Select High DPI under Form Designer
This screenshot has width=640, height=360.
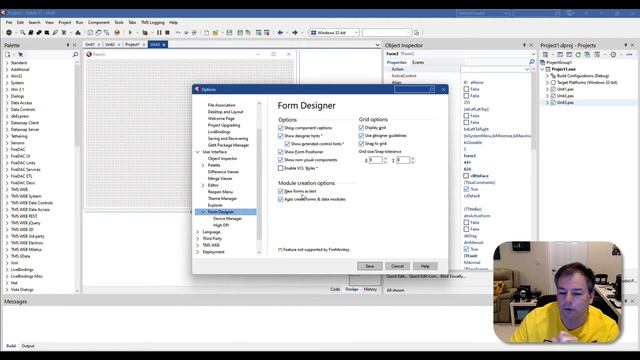pos(221,225)
